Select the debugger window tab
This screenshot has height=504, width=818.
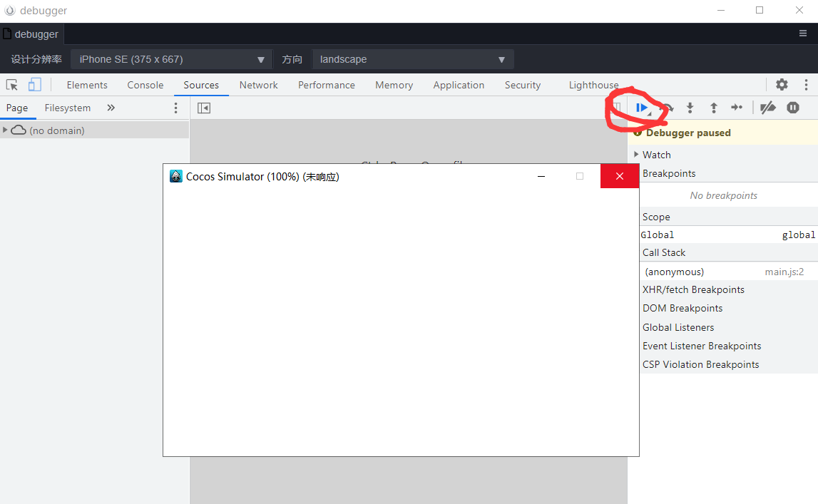[31, 34]
